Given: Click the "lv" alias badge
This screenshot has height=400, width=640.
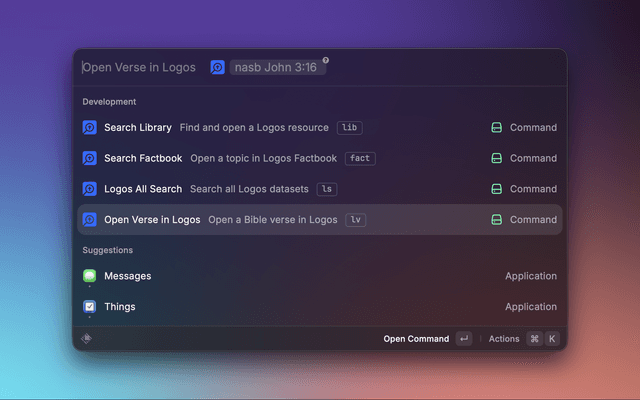Looking at the screenshot, I should [x=356, y=220].
